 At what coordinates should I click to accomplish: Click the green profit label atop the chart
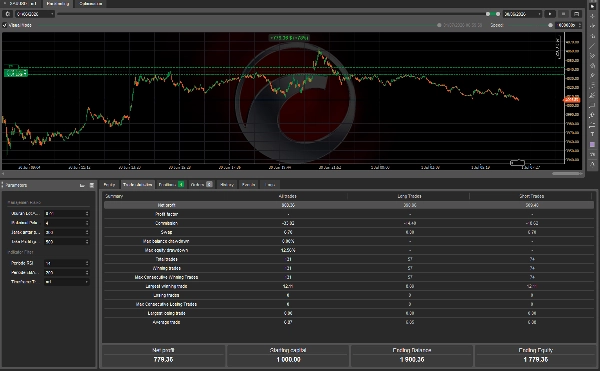(x=289, y=38)
